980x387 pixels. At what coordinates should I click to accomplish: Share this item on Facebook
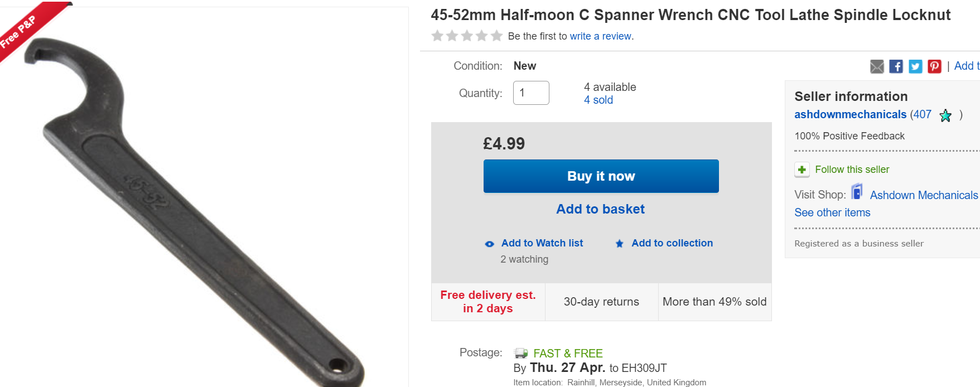pos(896,66)
